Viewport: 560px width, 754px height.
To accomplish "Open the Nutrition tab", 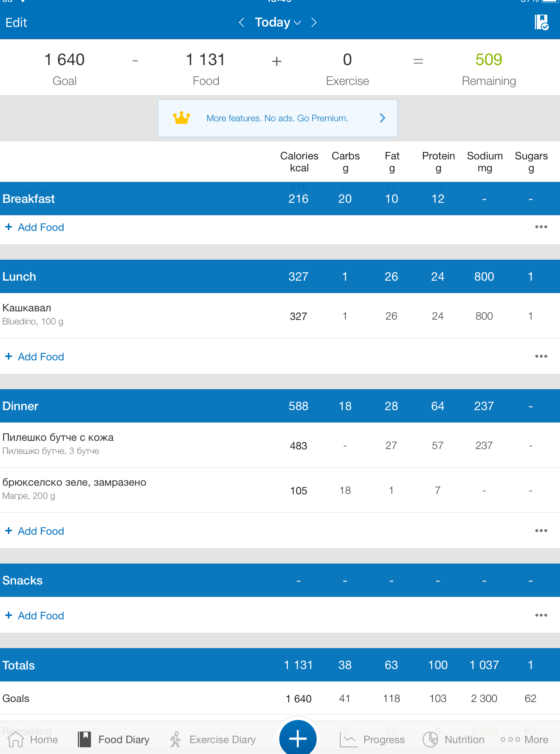I will (454, 739).
